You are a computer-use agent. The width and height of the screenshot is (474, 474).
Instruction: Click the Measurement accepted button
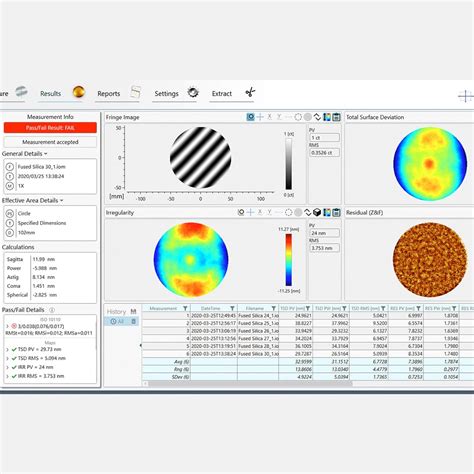coord(50,142)
